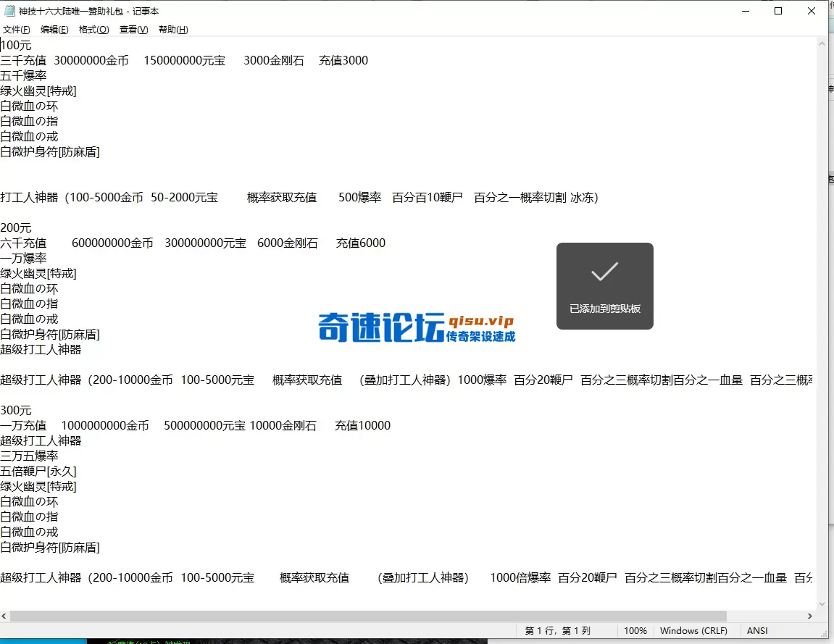Click the text 150000000元宝
The image size is (834, 644).
[185, 61]
